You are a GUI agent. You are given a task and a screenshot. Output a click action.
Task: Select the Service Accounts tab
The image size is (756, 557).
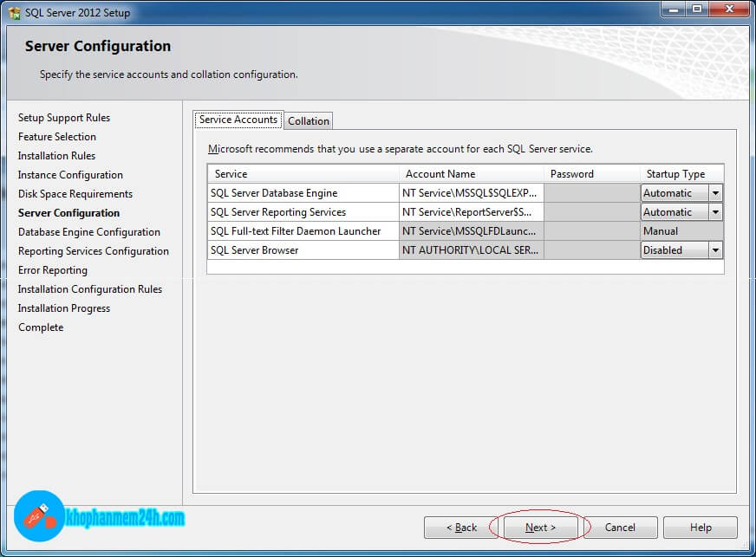pyautogui.click(x=238, y=120)
